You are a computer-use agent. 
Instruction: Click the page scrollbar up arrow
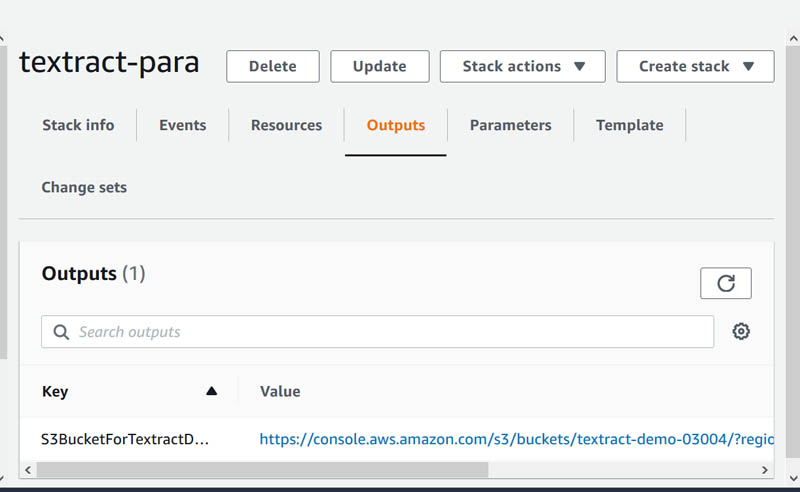pyautogui.click(x=793, y=39)
